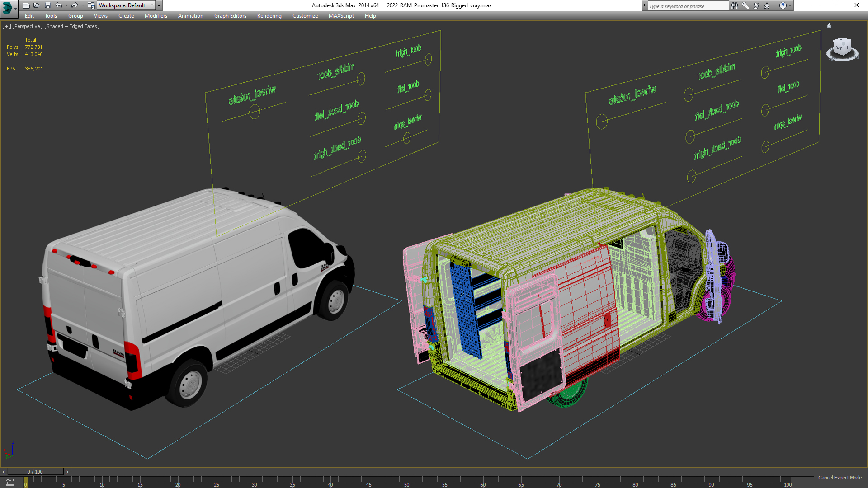Open Subscription Center key icon

[x=745, y=5]
